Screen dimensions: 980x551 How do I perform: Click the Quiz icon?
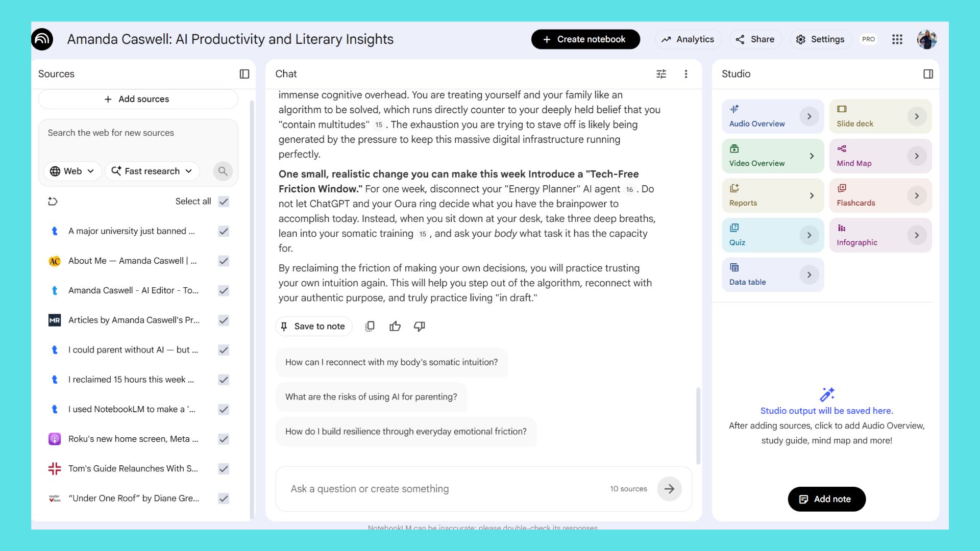pos(734,228)
